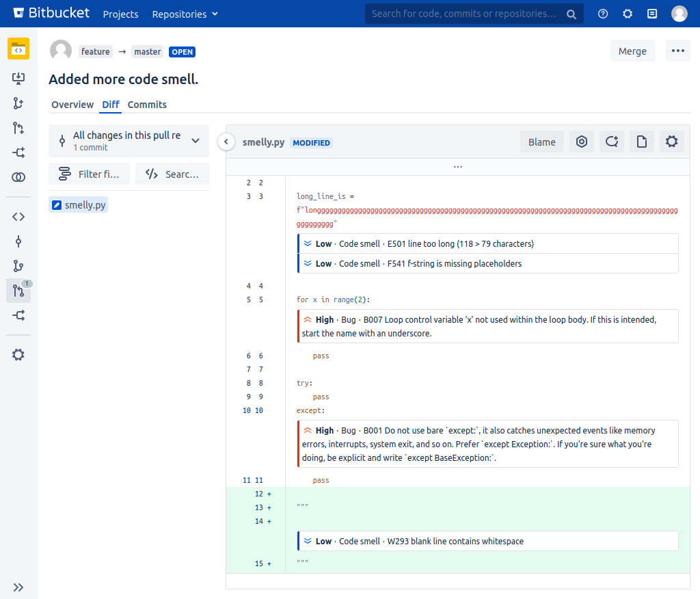Collapse the file list panel with the arrow
700x599 pixels.
[x=226, y=142]
